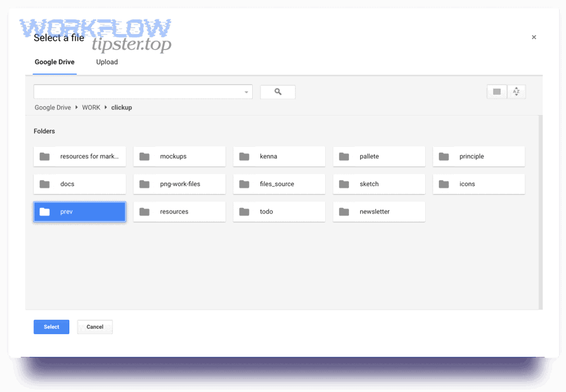This screenshot has width=566, height=392.
Task: Click the search magnifier icon
Action: coord(277,92)
